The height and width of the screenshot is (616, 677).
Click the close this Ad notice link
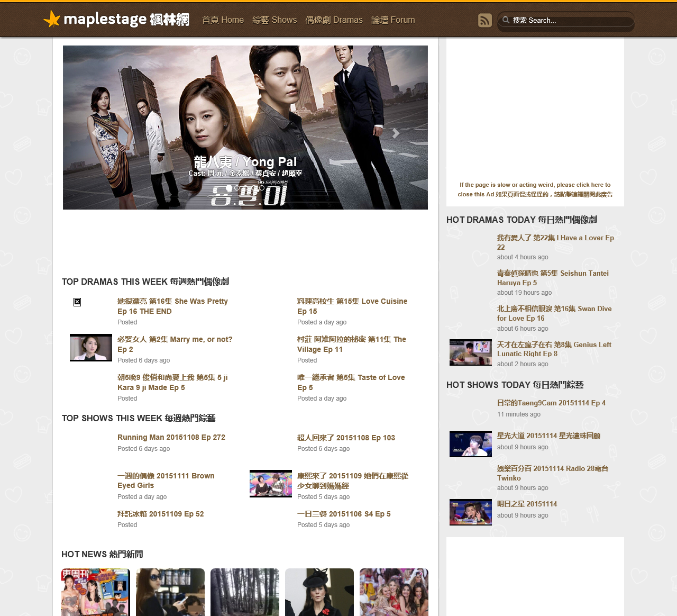pos(535,189)
